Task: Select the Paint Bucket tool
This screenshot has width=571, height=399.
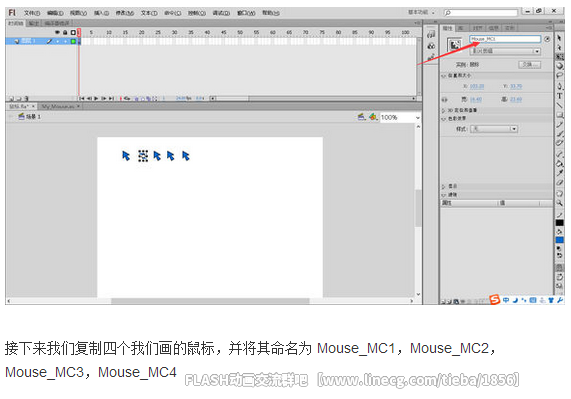Action: pyautogui.click(x=559, y=163)
